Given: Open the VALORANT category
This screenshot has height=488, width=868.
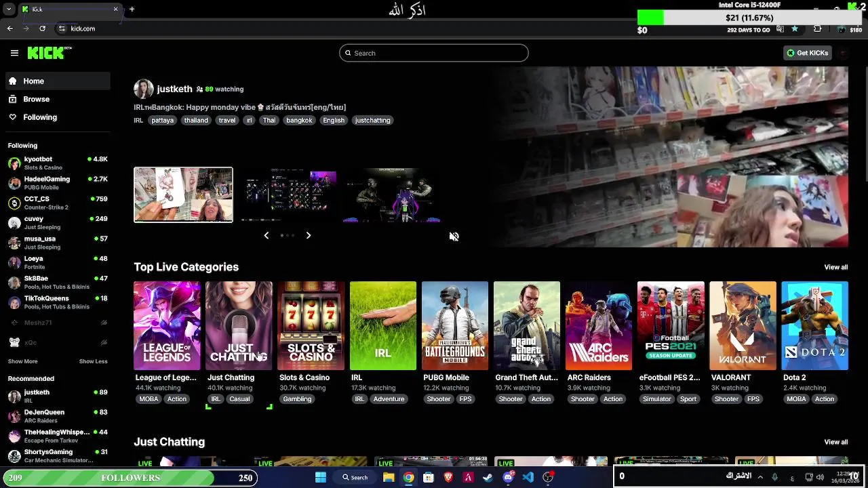Looking at the screenshot, I should [x=743, y=325].
